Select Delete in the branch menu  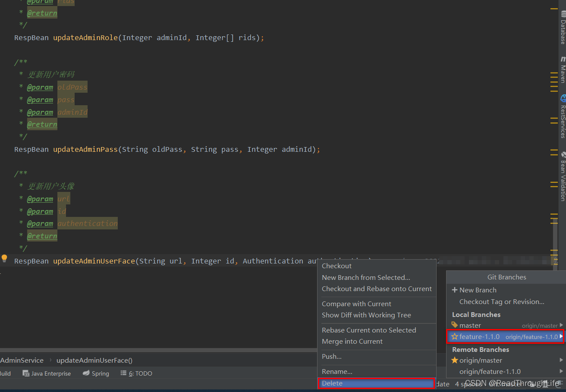click(x=376, y=383)
